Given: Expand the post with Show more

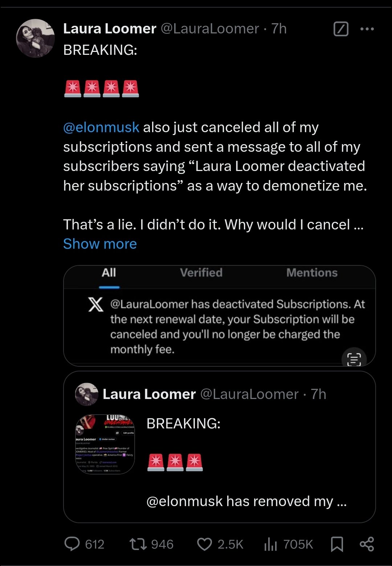Looking at the screenshot, I should point(100,244).
